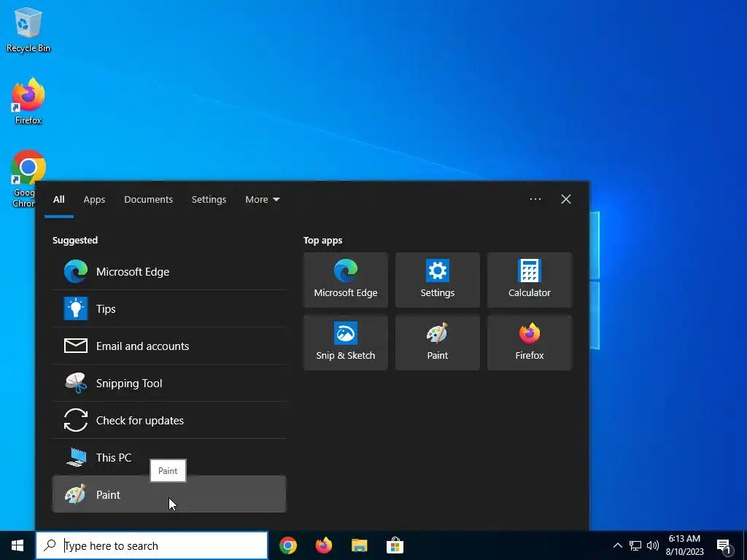Open the Snip & Sketch tile
The image size is (747, 560).
345,343
